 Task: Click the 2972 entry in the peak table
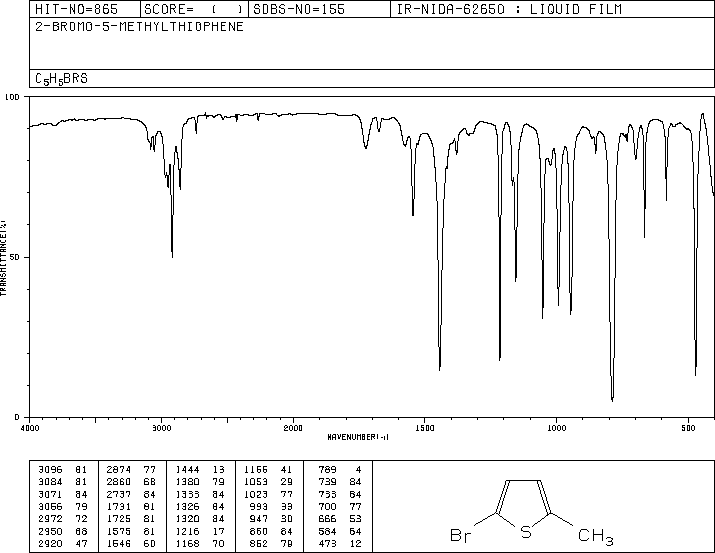tap(50, 519)
